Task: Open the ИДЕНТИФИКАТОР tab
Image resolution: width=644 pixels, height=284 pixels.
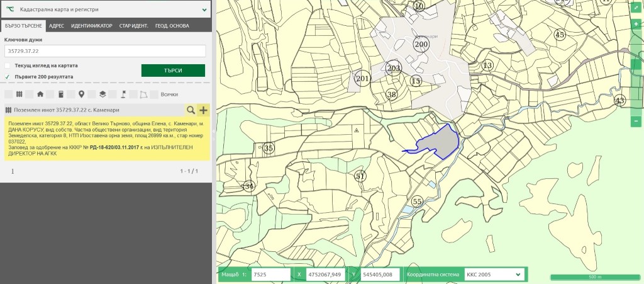Action: tap(91, 26)
